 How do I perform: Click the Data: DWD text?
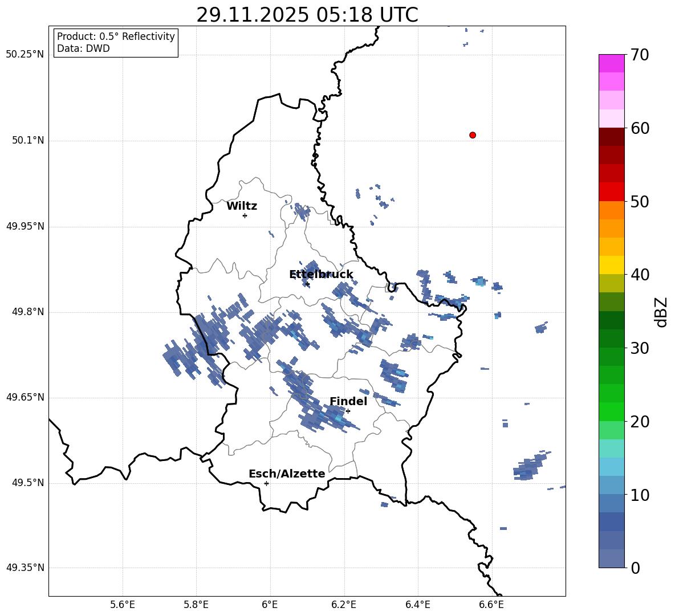[x=83, y=48]
